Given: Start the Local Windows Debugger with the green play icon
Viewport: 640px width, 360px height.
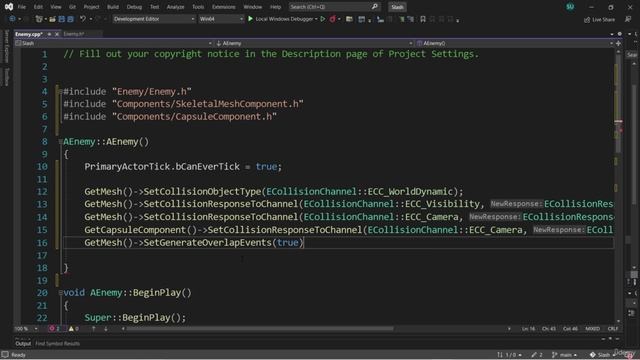Looking at the screenshot, I should click(x=250, y=19).
